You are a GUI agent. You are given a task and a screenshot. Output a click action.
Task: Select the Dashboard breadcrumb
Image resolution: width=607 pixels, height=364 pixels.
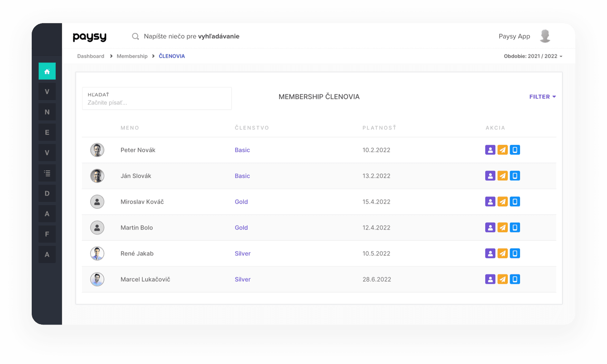(x=91, y=56)
